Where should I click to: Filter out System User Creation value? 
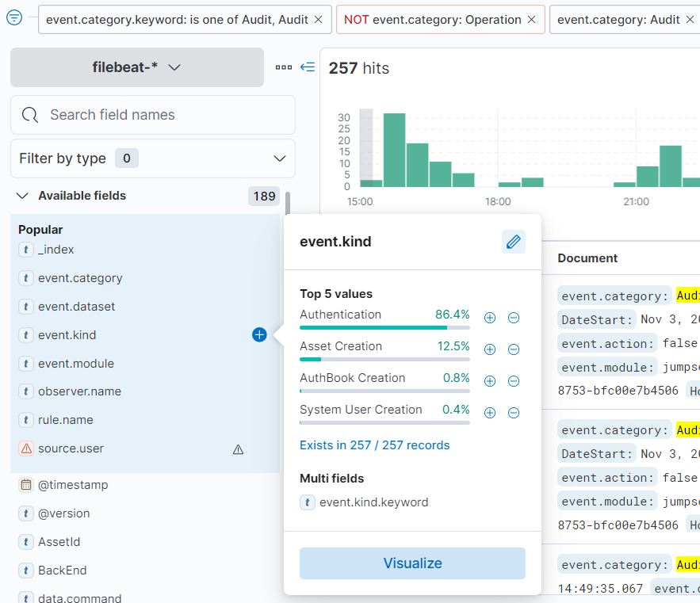pyautogui.click(x=514, y=412)
